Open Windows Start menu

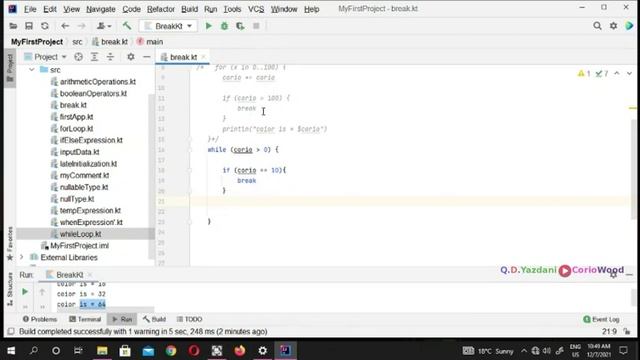pos(11,351)
